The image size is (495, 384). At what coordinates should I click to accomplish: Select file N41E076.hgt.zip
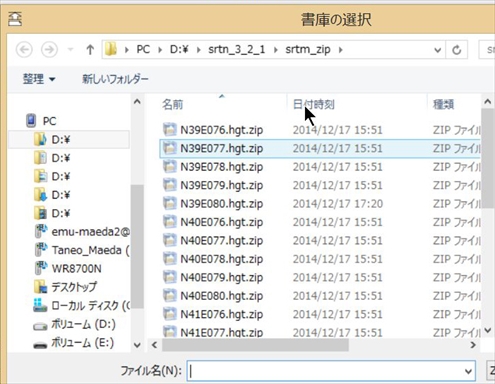tap(222, 314)
